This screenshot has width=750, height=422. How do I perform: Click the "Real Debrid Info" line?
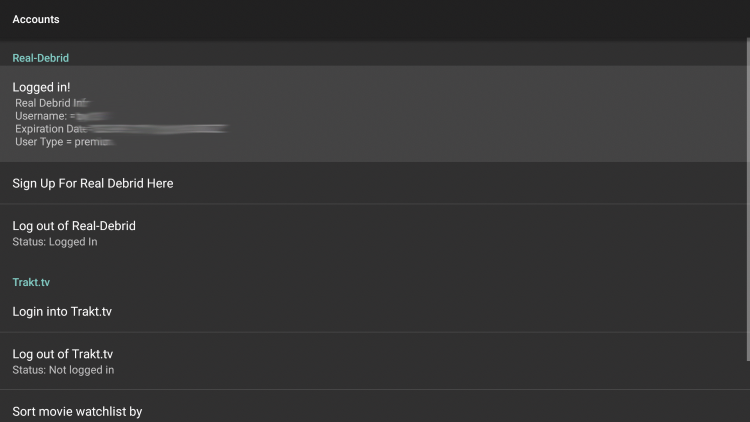(x=53, y=103)
